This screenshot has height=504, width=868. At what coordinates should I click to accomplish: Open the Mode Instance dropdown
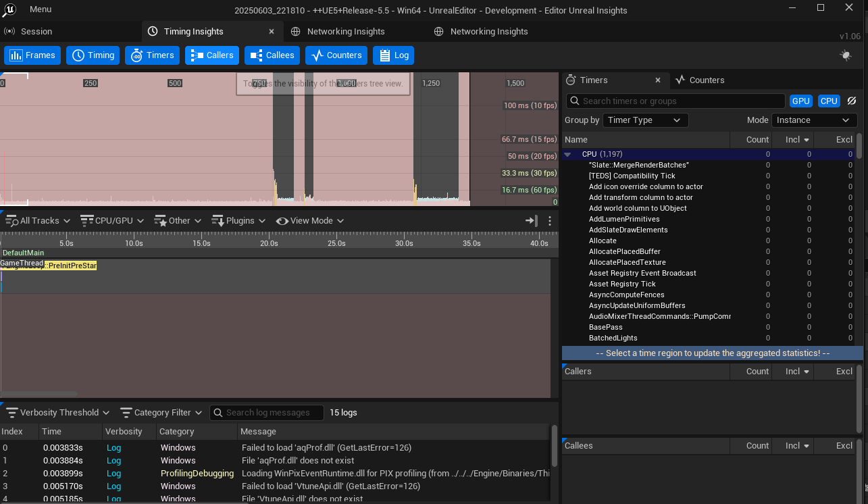(x=815, y=120)
